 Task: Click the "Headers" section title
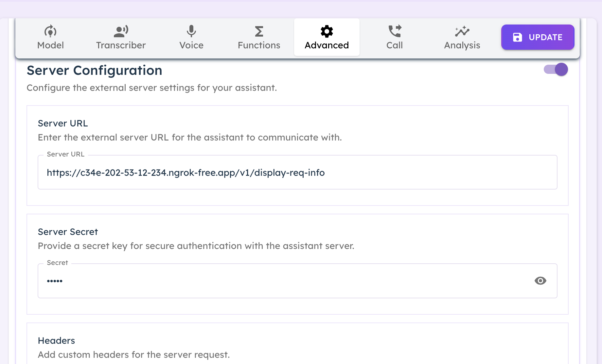click(x=56, y=340)
